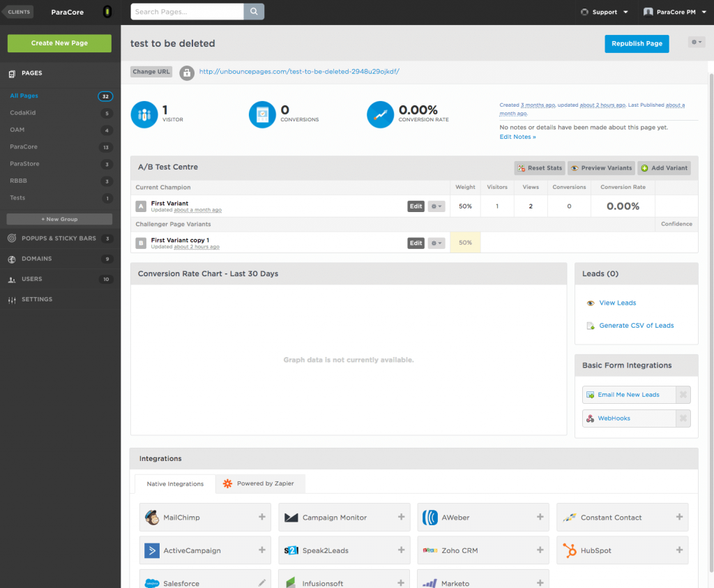
Task: Open First Variant gear dropdown
Action: 436,206
